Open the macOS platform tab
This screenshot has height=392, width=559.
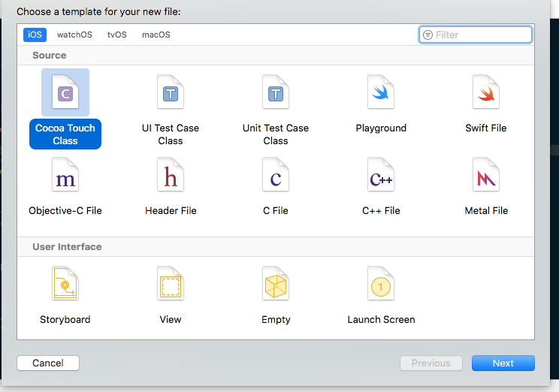(156, 35)
